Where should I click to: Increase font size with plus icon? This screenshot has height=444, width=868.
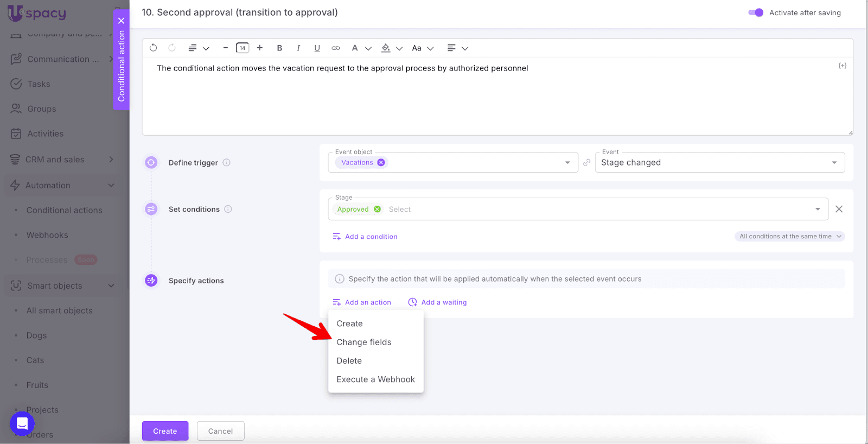tap(260, 48)
